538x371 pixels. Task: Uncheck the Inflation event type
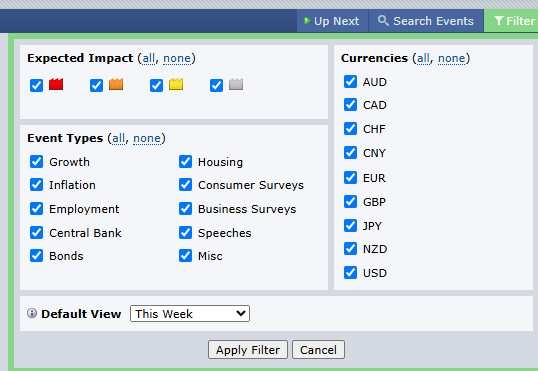tap(36, 185)
